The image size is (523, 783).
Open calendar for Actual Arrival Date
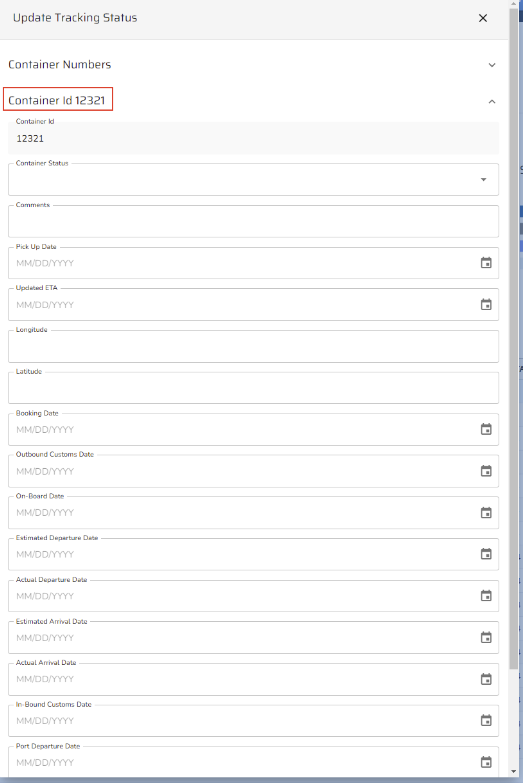coord(486,679)
